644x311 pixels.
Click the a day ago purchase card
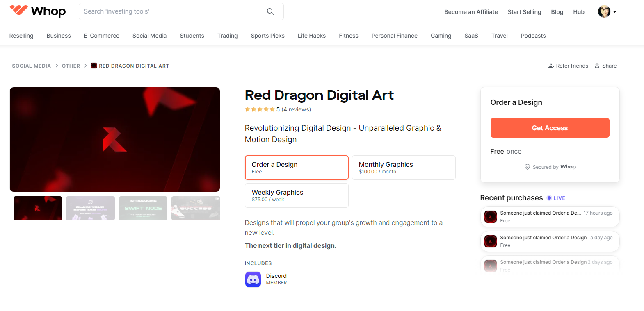(x=550, y=241)
